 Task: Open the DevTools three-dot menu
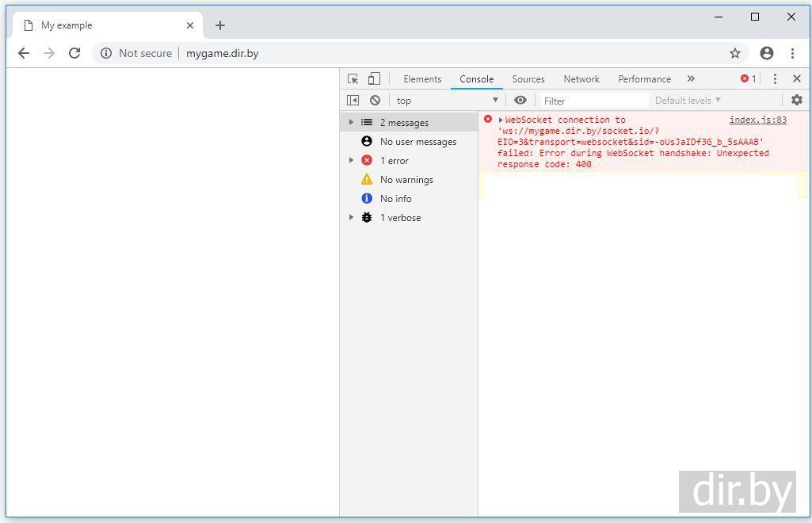[x=775, y=79]
